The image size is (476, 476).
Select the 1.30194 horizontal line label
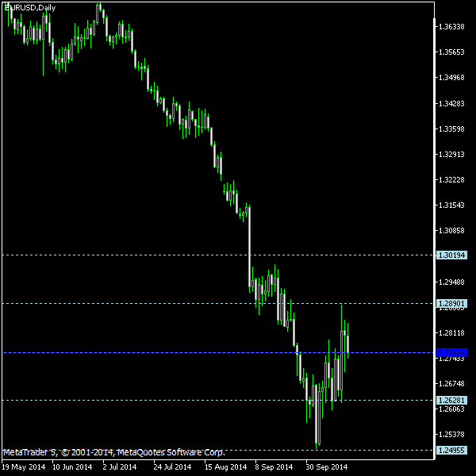tap(451, 255)
